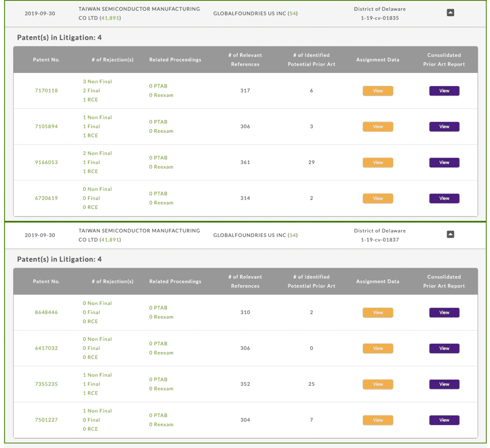Image resolution: width=490 pixels, height=448 pixels.
Task: Open patent number 7105894
Action: pos(46,126)
